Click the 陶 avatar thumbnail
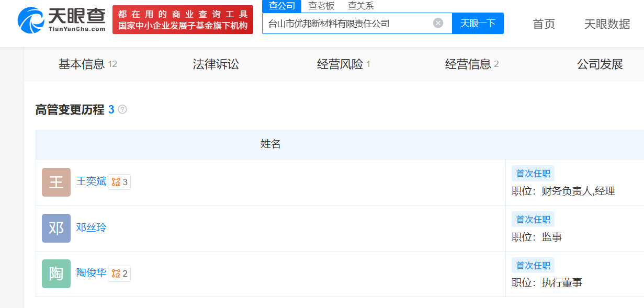 56,273
